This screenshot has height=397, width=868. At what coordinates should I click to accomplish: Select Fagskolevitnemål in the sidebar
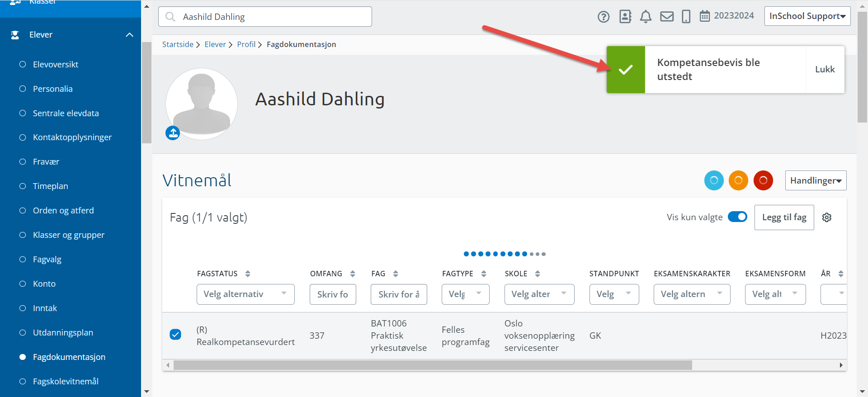point(66,382)
